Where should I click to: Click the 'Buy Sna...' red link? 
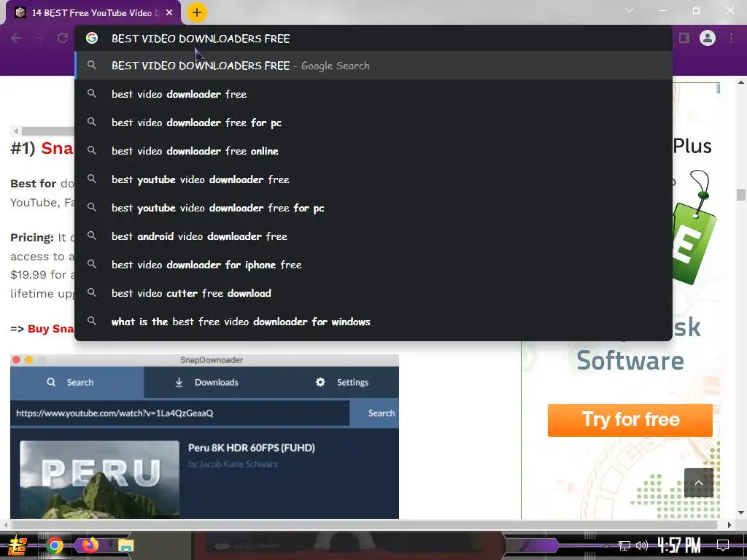(x=50, y=329)
